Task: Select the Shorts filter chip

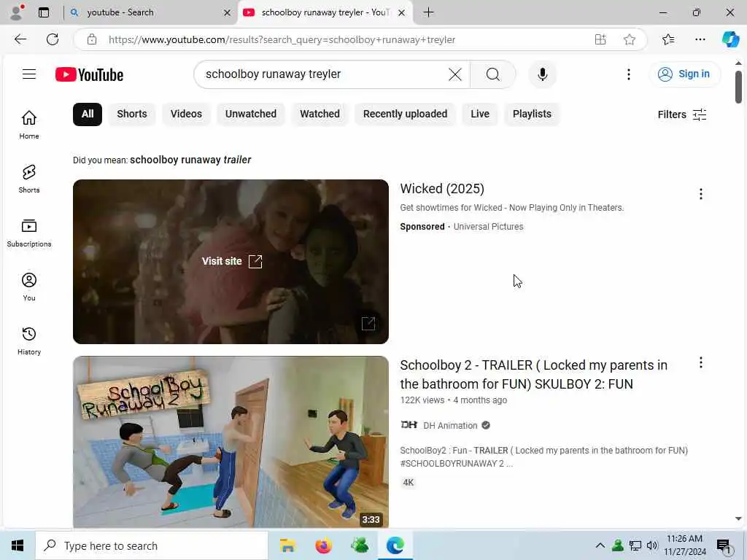Action: (132, 114)
